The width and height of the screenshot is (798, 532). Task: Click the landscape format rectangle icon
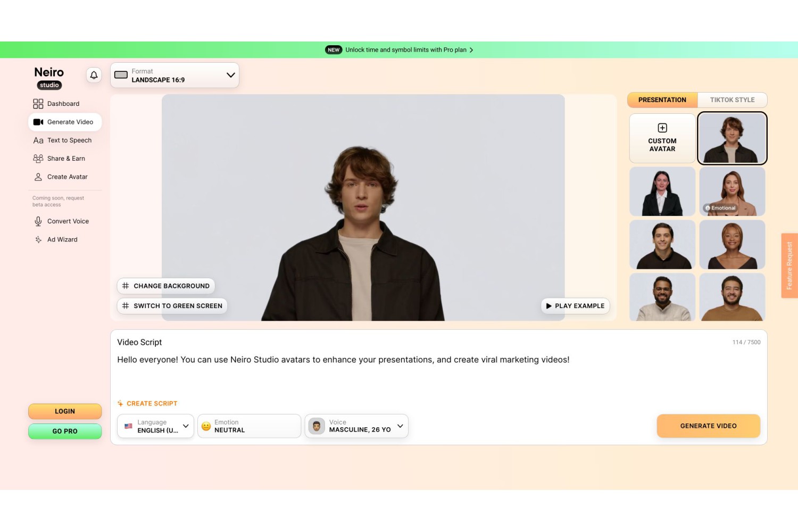[121, 75]
